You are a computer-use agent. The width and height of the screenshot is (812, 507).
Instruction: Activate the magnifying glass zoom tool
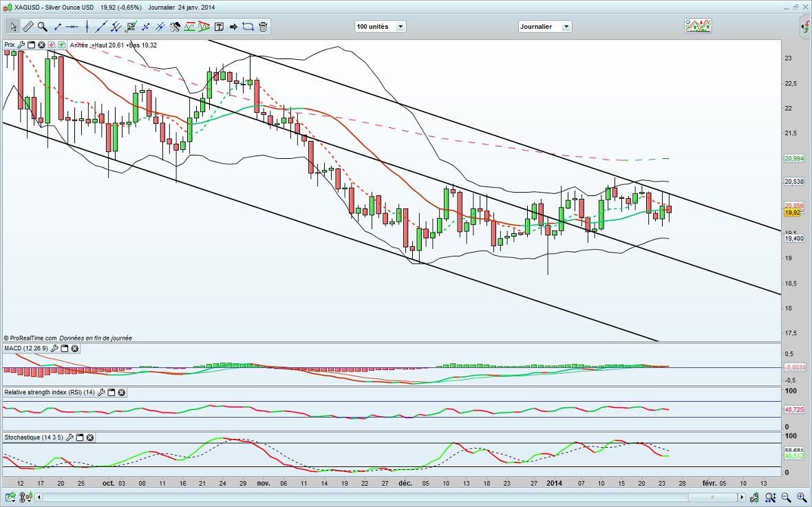43,27
